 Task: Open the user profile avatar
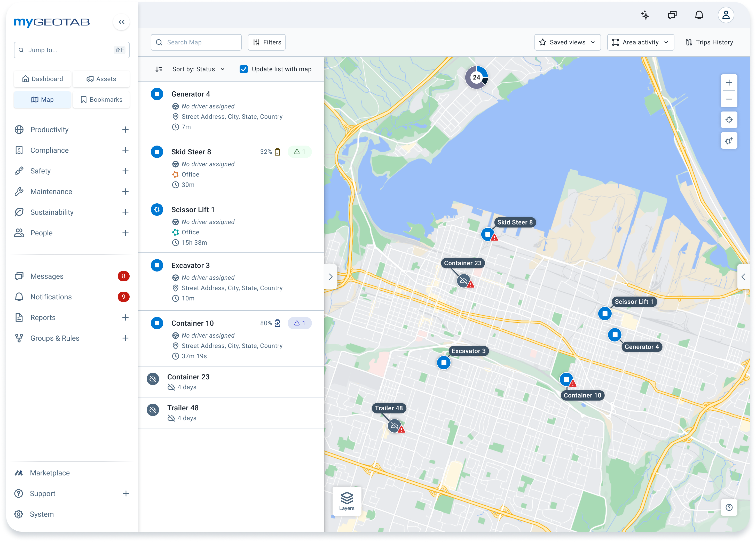coord(726,15)
